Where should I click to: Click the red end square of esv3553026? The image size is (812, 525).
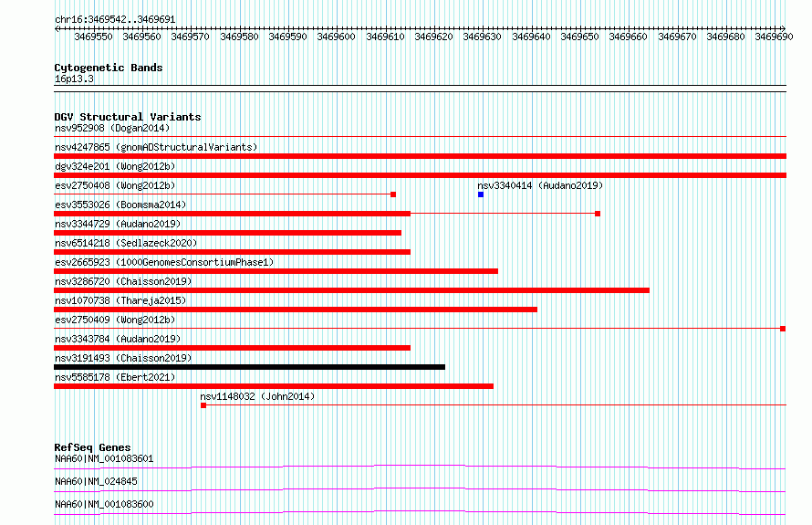coord(598,214)
